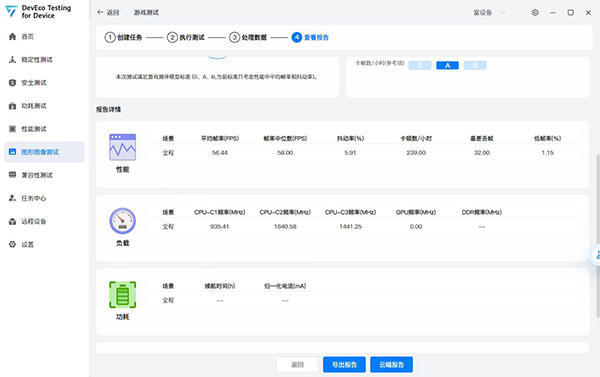Select the 稳定性测试 stability test icon
The image size is (600, 377).
click(12, 60)
